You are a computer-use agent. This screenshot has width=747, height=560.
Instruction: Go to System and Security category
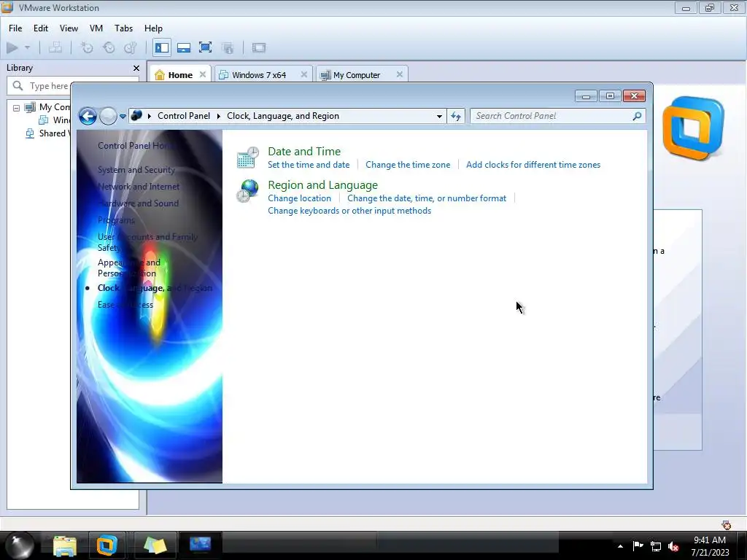(136, 169)
